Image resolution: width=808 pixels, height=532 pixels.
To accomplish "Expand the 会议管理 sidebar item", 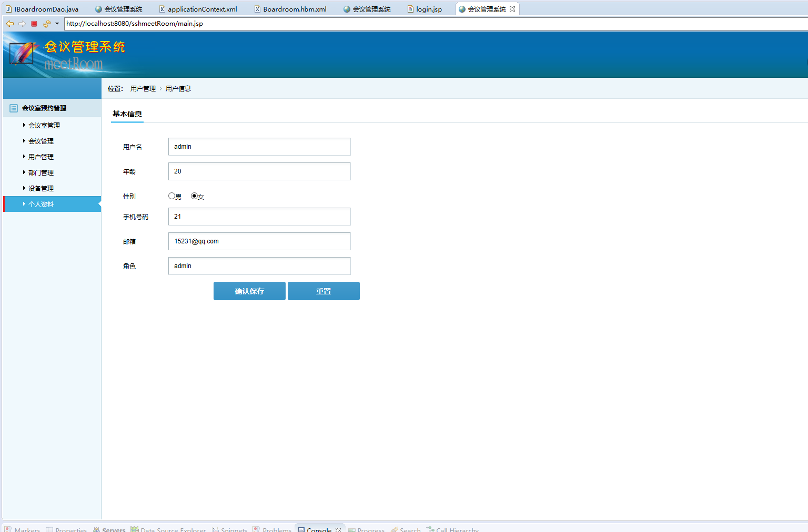I will [41, 141].
